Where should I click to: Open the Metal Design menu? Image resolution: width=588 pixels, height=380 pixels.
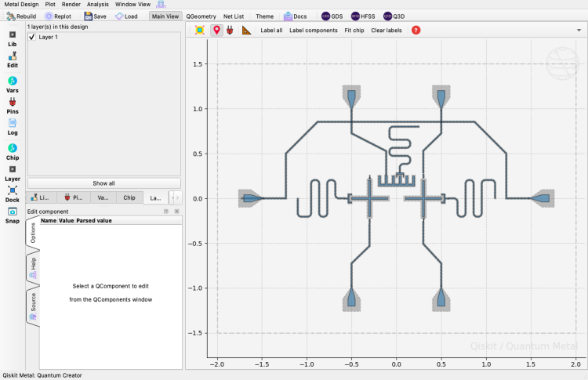click(21, 4)
